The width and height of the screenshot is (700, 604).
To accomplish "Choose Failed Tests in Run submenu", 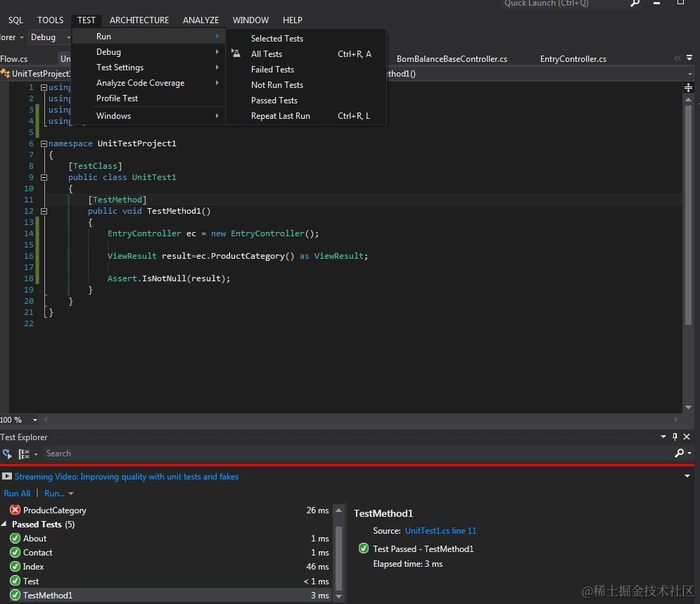I will (x=306, y=70).
